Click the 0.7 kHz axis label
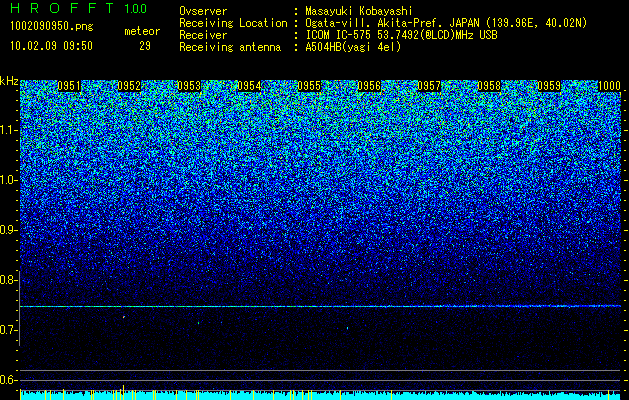The height and width of the screenshot is (400, 629). pyautogui.click(x=7, y=330)
